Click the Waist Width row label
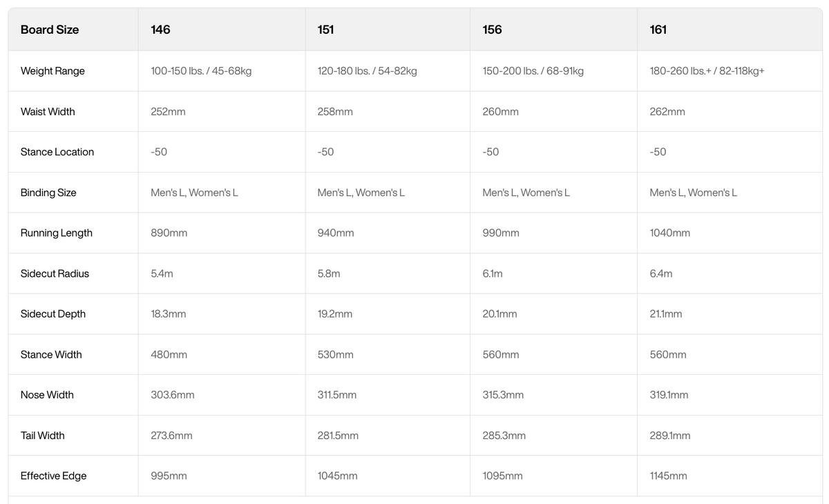The width and height of the screenshot is (829, 504). (x=48, y=112)
